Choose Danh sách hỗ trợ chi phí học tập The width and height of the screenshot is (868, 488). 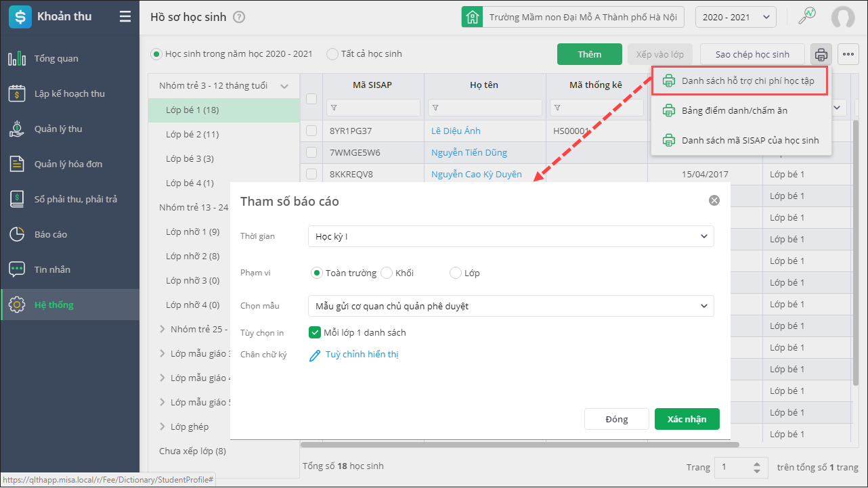740,81
